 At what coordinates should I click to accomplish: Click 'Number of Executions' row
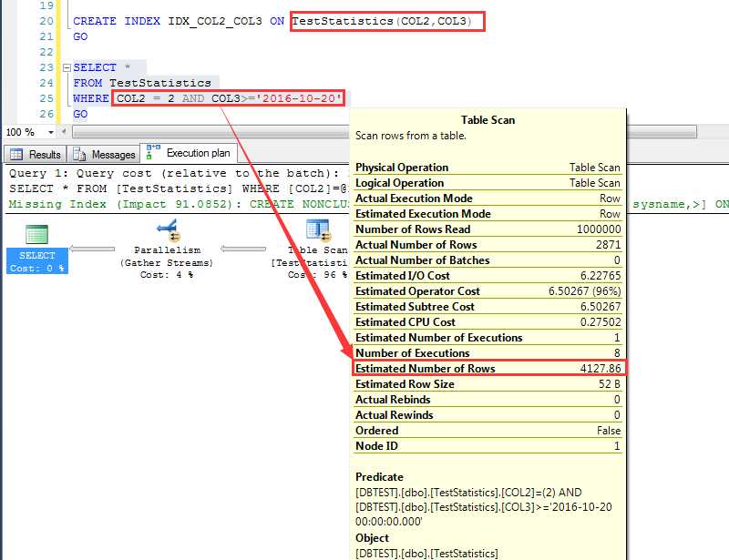coord(488,353)
